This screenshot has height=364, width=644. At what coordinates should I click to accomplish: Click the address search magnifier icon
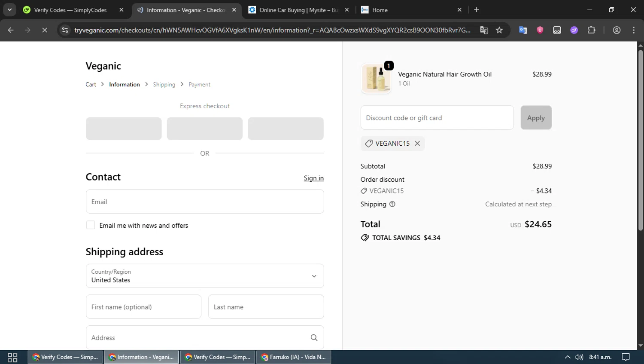314,338
